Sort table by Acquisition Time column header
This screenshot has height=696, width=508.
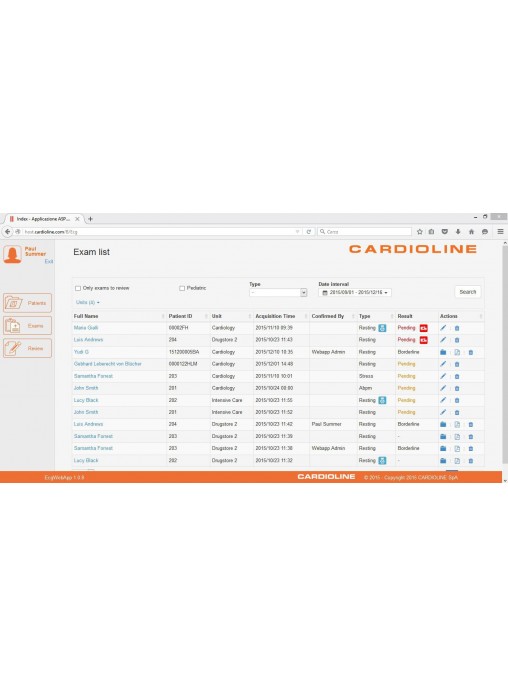275,316
